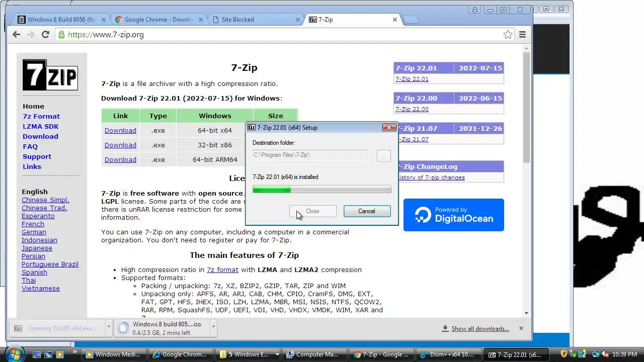
Task: Switch language to Esperanto
Action: pos(38,216)
